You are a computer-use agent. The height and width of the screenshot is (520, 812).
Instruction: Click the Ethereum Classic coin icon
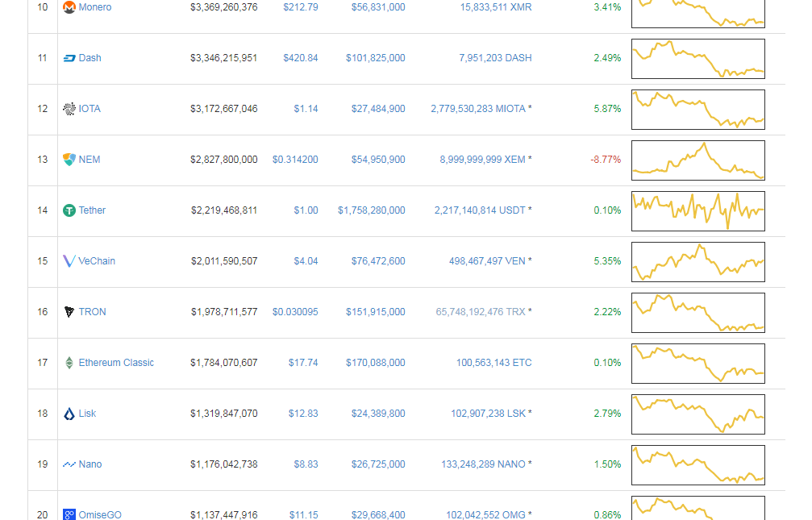[70, 363]
